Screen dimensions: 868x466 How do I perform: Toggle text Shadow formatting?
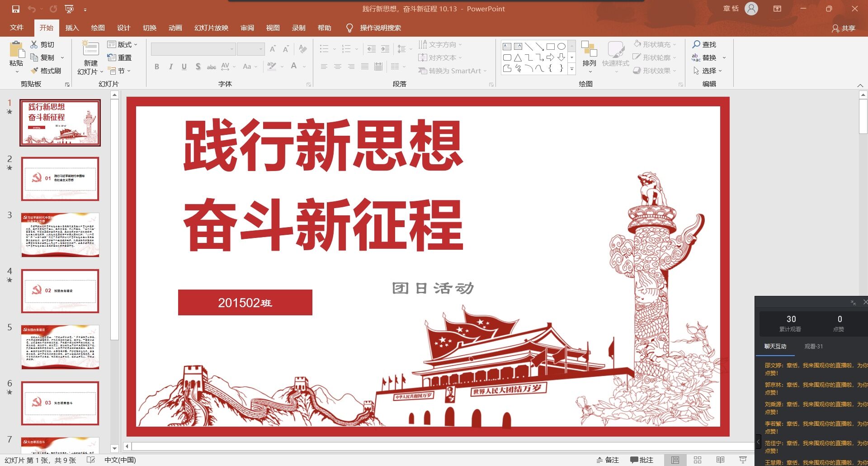point(198,67)
